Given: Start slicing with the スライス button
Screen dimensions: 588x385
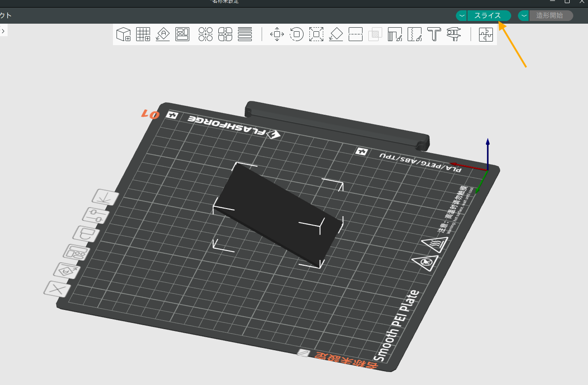Looking at the screenshot, I should pos(488,16).
